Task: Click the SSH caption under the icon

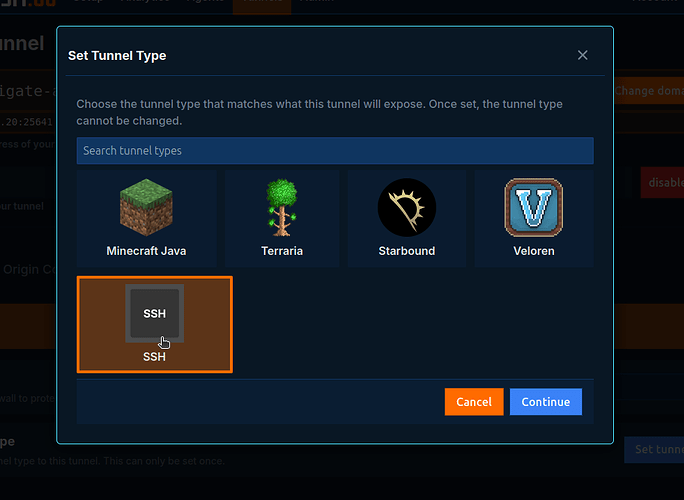Action: pyautogui.click(x=154, y=356)
